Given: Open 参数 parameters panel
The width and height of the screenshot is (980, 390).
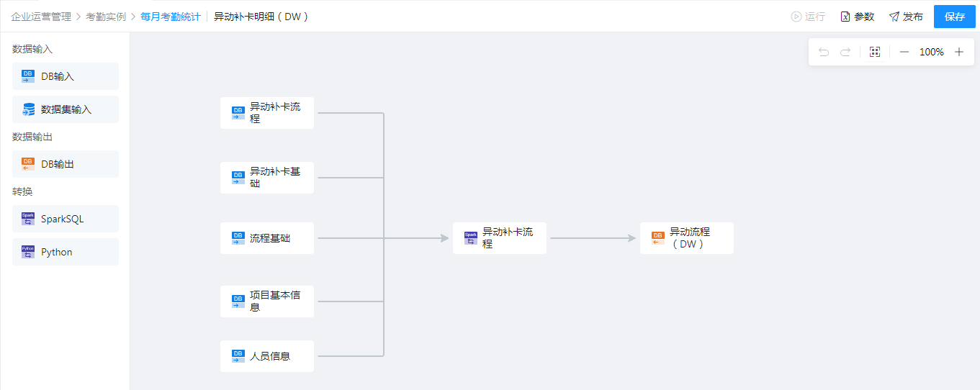Looking at the screenshot, I should [x=857, y=17].
